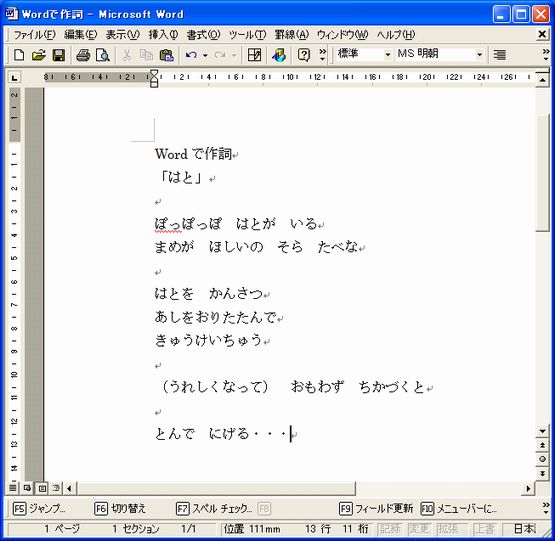Screen dimensions: 555x541
Task: Click the F9 フィールド更新 button
Action: [x=376, y=509]
